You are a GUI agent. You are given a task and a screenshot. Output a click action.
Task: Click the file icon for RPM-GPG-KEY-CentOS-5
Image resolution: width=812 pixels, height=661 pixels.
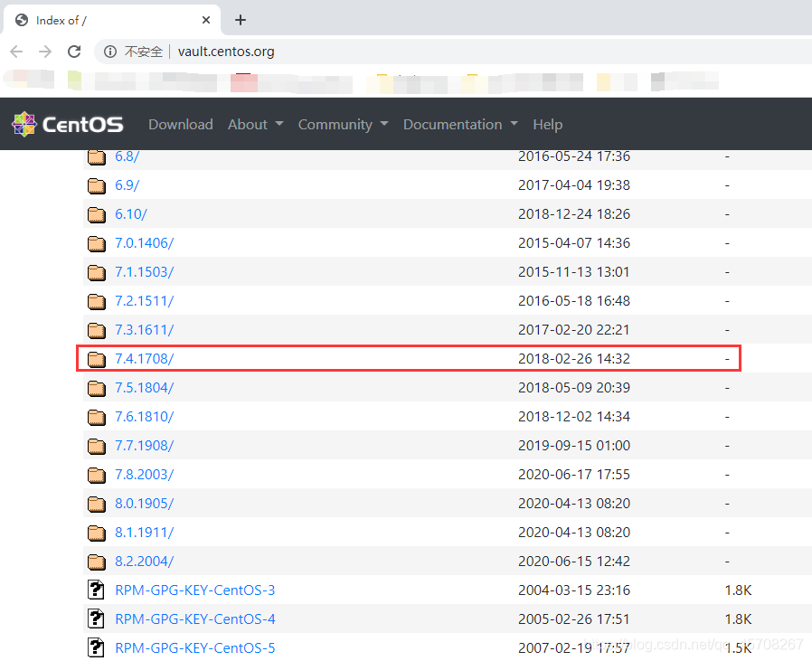coord(96,647)
